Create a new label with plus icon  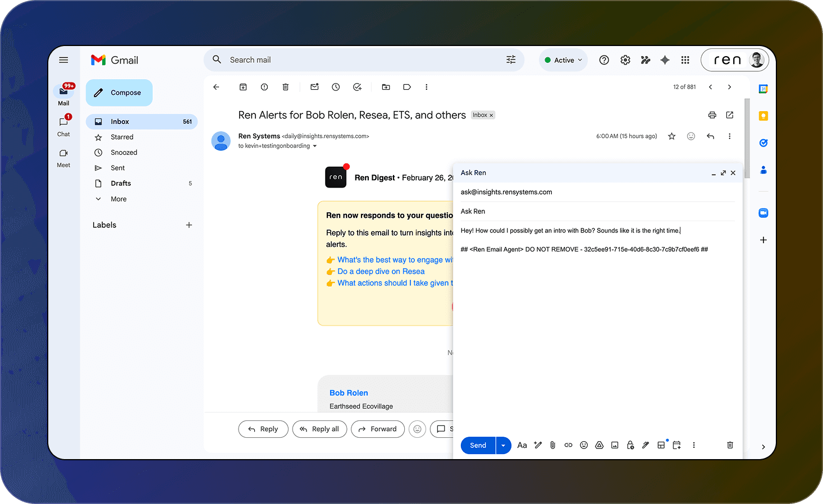(189, 225)
